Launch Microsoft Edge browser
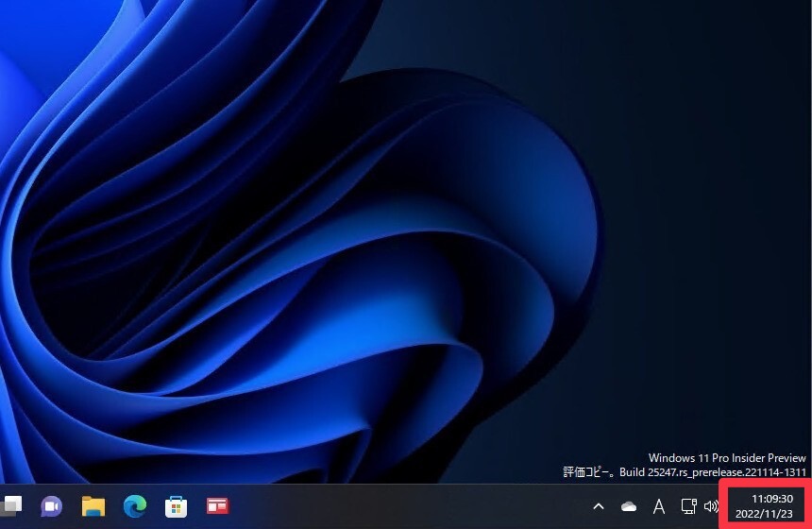The width and height of the screenshot is (812, 529). [134, 506]
